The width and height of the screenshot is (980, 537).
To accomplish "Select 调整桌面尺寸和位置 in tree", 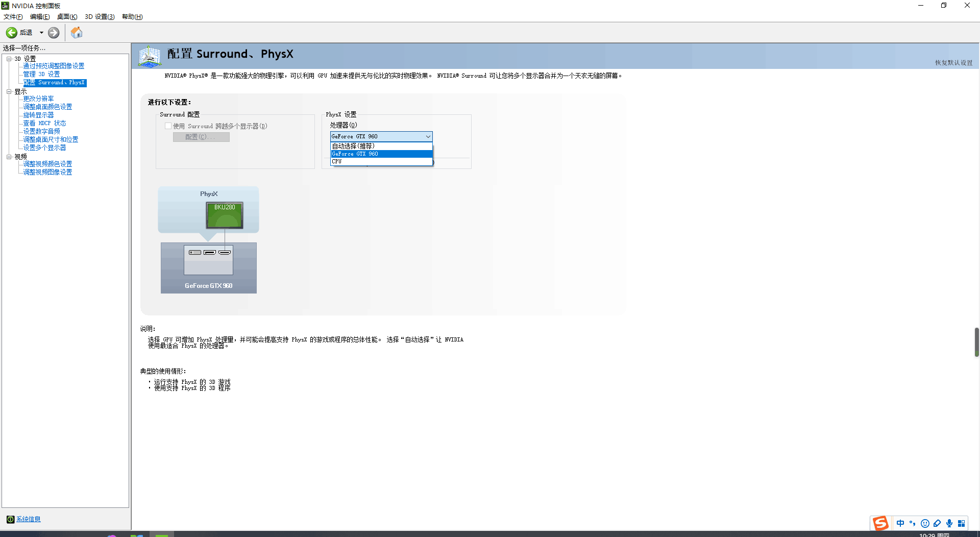I will 51,140.
